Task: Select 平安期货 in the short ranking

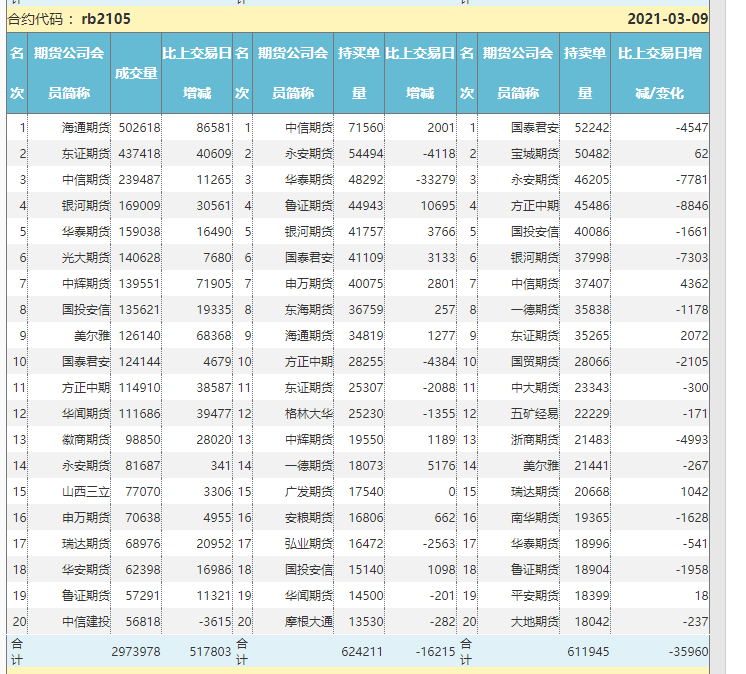Action: (535, 596)
